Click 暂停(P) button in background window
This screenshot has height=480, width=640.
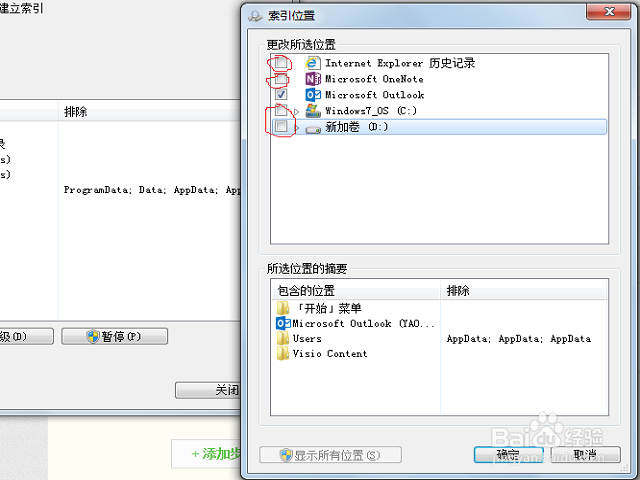click(114, 336)
